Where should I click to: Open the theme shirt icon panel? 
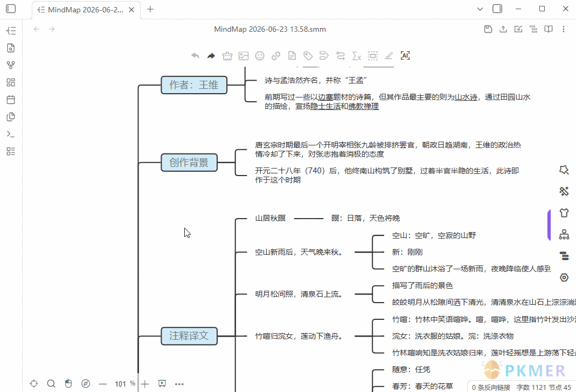(x=564, y=213)
